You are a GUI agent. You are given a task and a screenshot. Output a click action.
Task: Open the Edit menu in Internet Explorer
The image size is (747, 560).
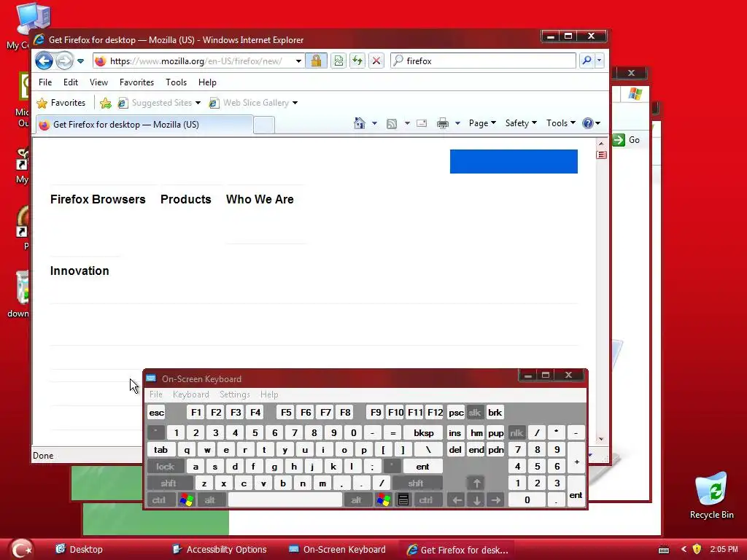[x=71, y=82]
